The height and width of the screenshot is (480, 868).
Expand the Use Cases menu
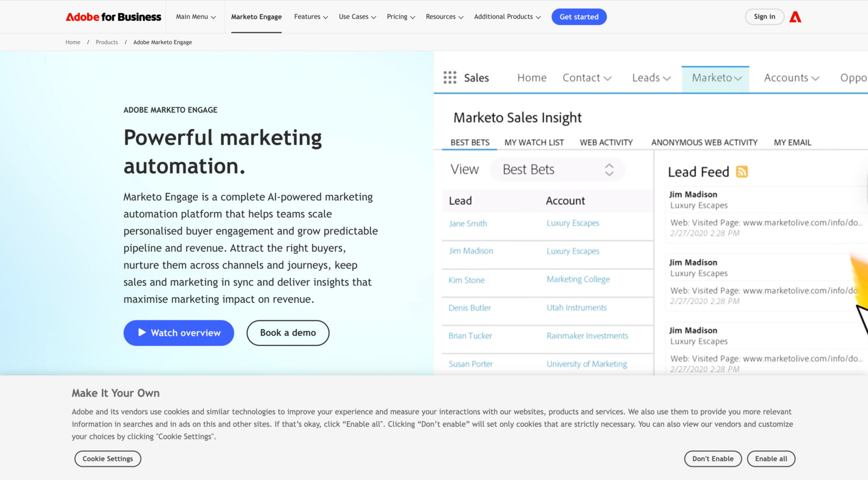[357, 17]
